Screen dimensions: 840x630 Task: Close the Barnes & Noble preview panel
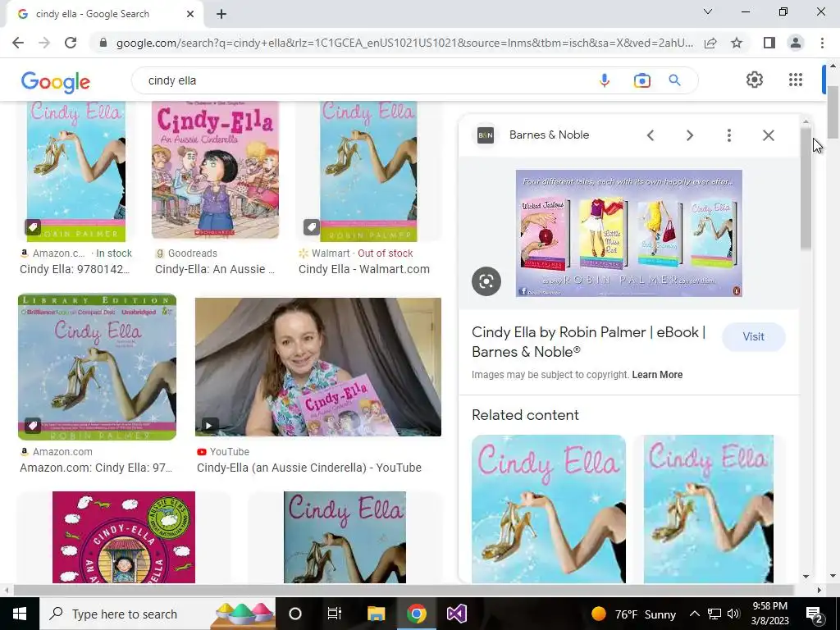tap(768, 135)
